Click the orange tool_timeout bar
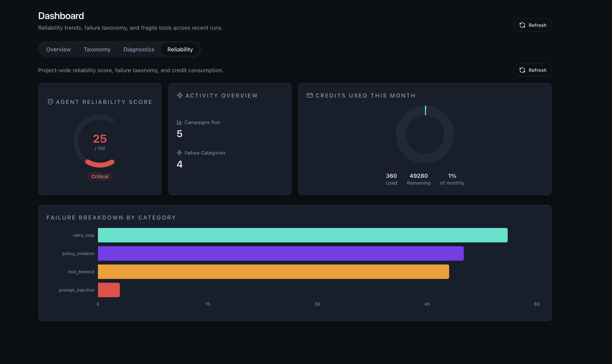This screenshot has height=364, width=612. (273, 271)
